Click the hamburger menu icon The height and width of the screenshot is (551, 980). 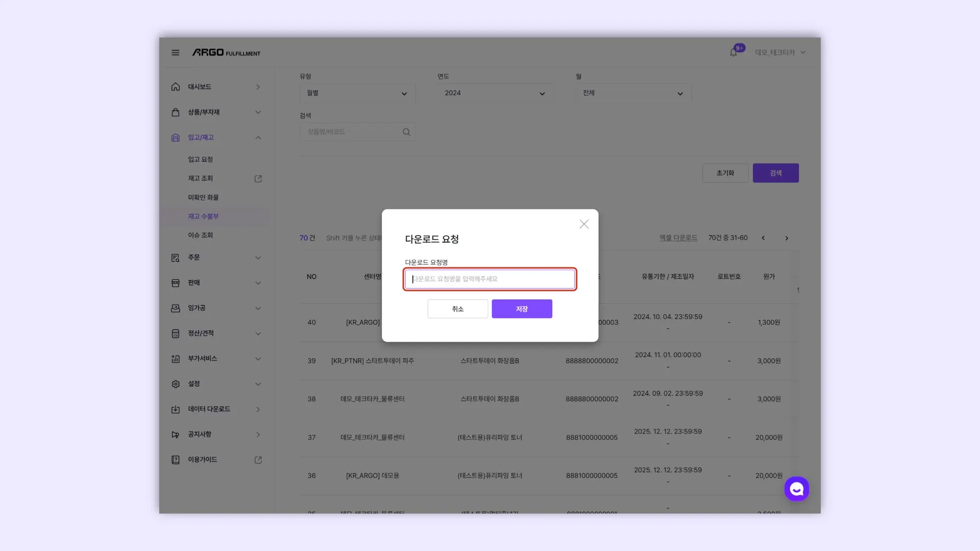point(175,53)
